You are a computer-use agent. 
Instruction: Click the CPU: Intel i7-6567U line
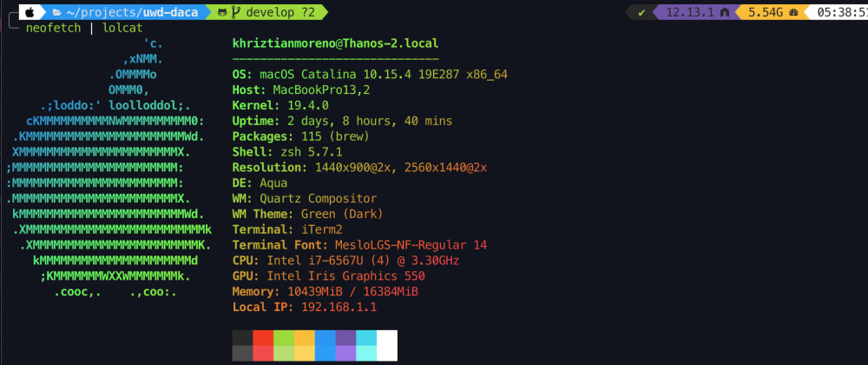[x=346, y=261]
